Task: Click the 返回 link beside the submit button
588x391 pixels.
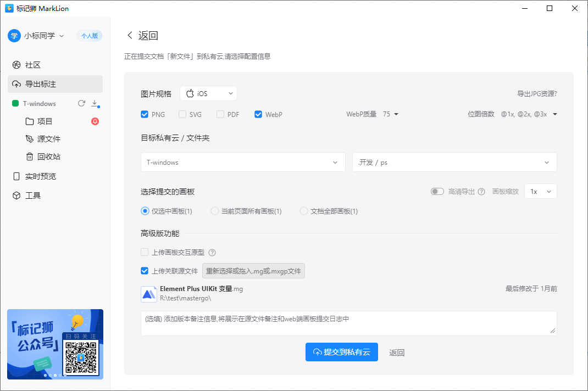Action: (397, 353)
